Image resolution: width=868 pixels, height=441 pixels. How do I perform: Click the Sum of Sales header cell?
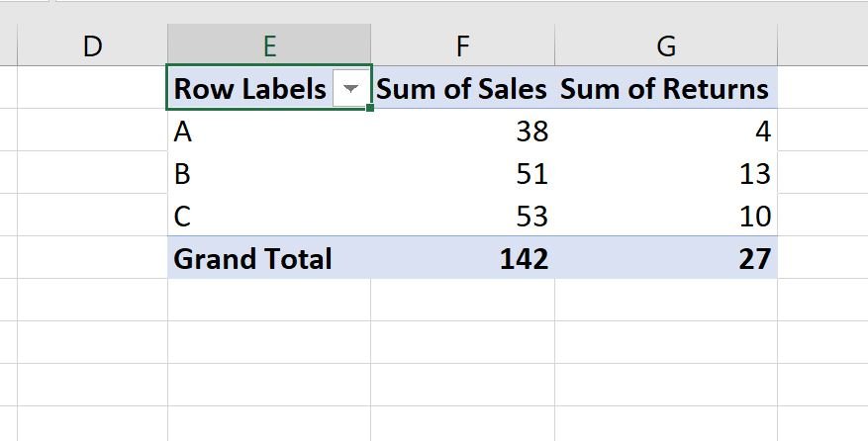pyautogui.click(x=462, y=89)
